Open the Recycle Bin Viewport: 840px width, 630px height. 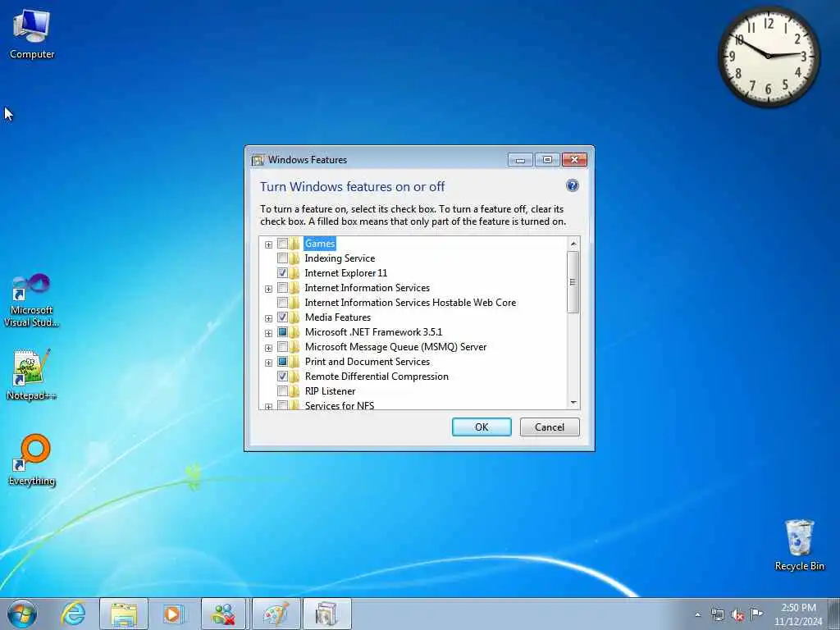tap(799, 545)
